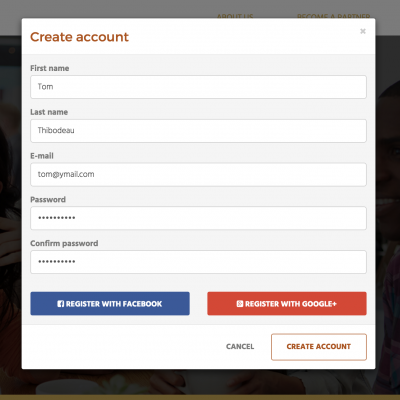Viewport: 400px width, 400px height.
Task: Open the About Us menu item
Action: [x=235, y=16]
